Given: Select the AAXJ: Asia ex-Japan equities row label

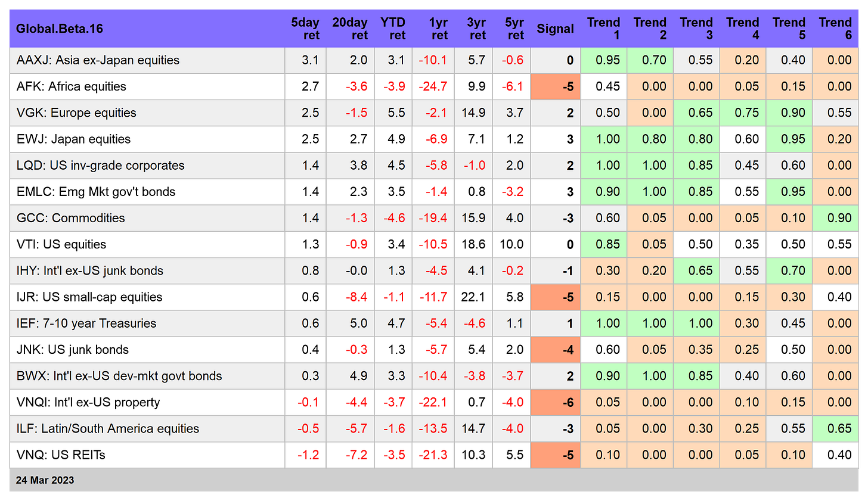Looking at the screenshot, I should [x=98, y=60].
